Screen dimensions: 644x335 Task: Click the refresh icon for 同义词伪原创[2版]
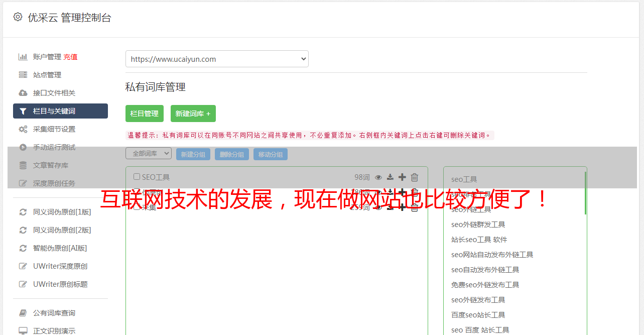[23, 230]
